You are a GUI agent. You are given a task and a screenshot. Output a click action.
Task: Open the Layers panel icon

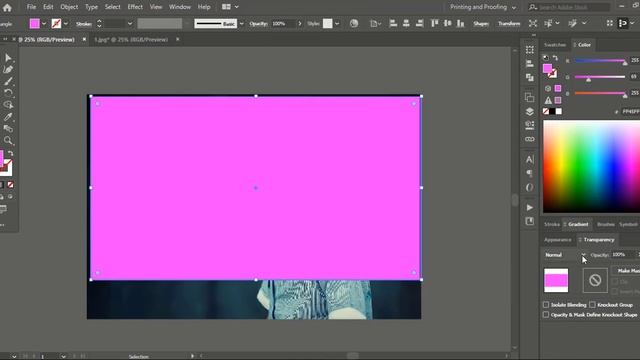click(x=530, y=111)
